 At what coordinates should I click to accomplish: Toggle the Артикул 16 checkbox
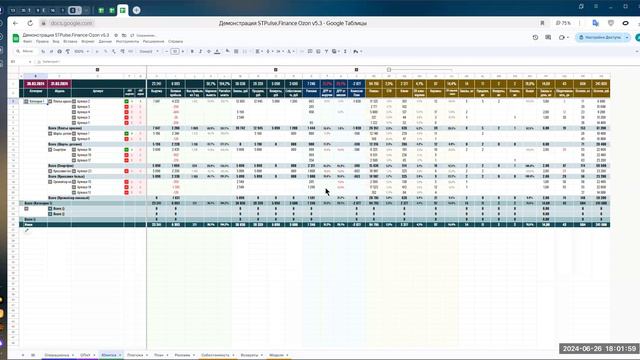(74, 150)
